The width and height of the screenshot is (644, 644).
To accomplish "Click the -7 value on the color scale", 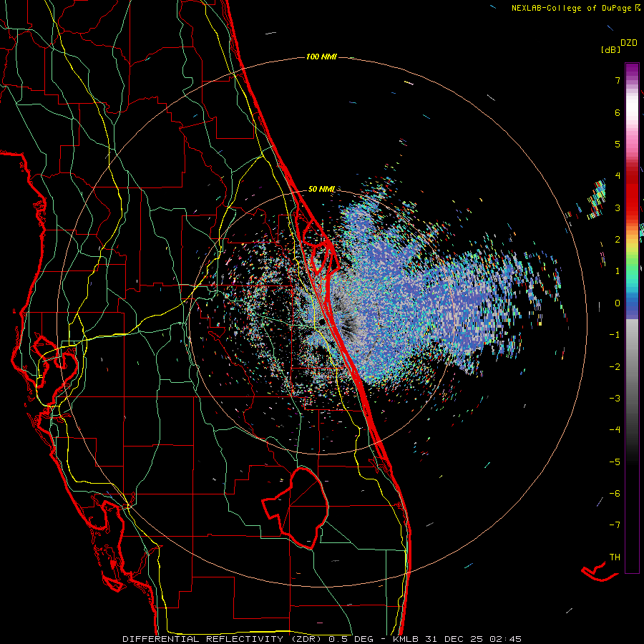I will click(615, 525).
